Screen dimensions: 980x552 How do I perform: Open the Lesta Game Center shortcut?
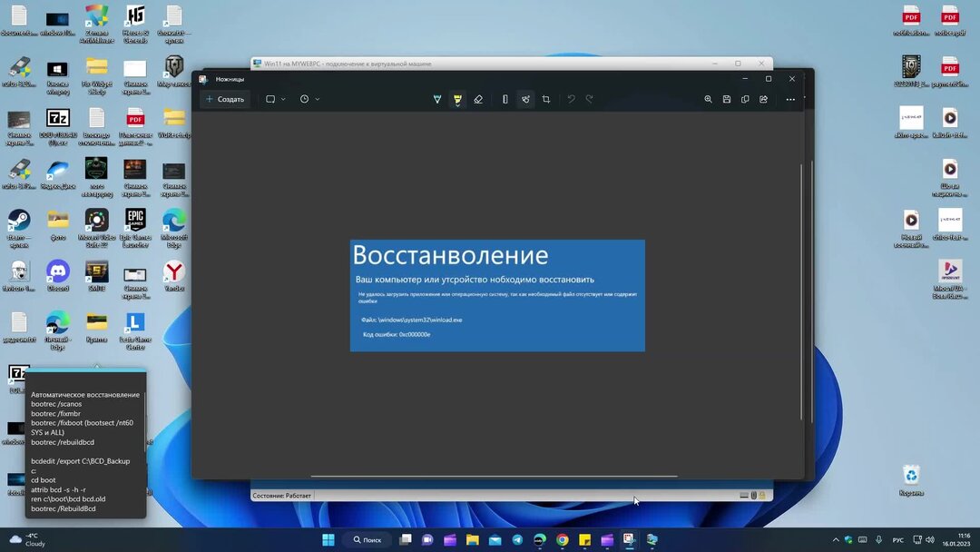tap(135, 331)
